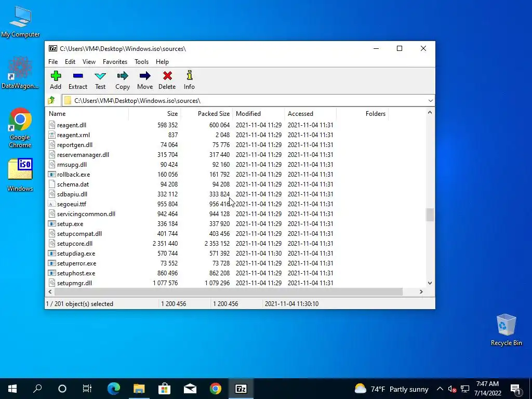Image resolution: width=532 pixels, height=399 pixels.
Task: Show hidden system tray icons
Action: 440,389
